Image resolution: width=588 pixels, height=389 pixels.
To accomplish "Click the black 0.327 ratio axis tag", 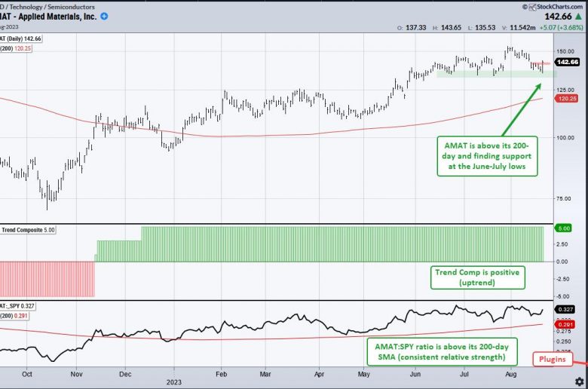I will click(x=565, y=310).
